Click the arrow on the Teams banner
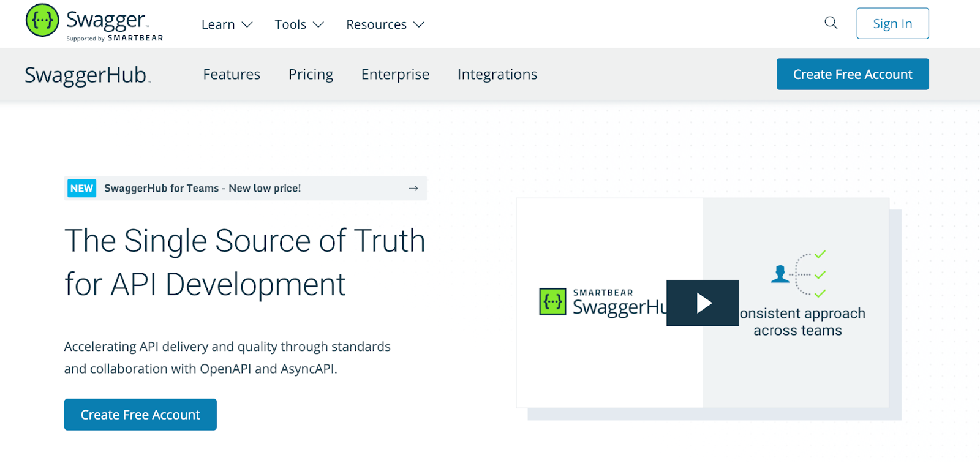The height and width of the screenshot is (463, 980). [413, 188]
